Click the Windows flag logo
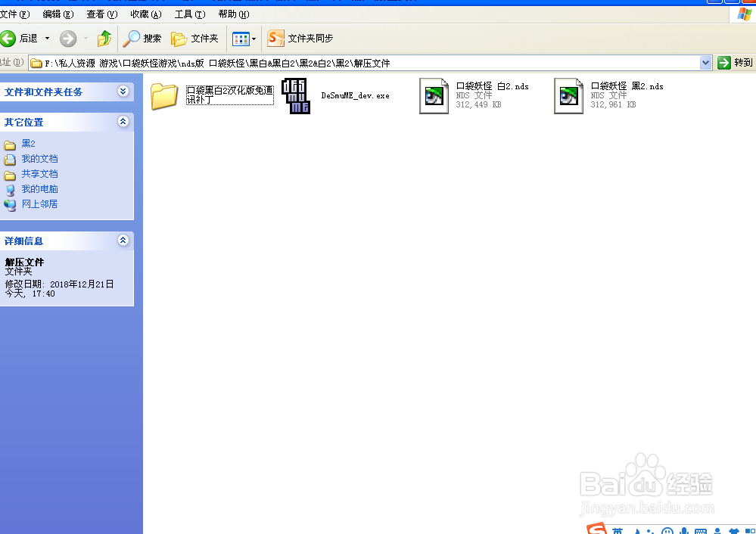756x534 pixels. [745, 14]
